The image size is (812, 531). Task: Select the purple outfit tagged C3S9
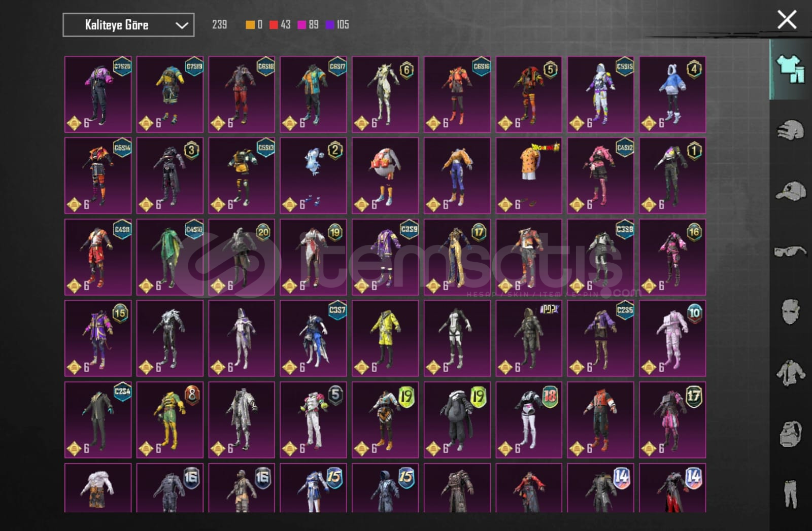[x=385, y=257]
